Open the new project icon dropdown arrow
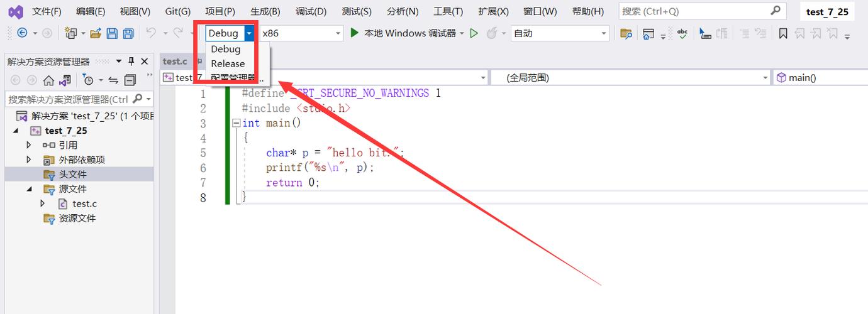Screen dimensions: 868x314 click(x=81, y=33)
